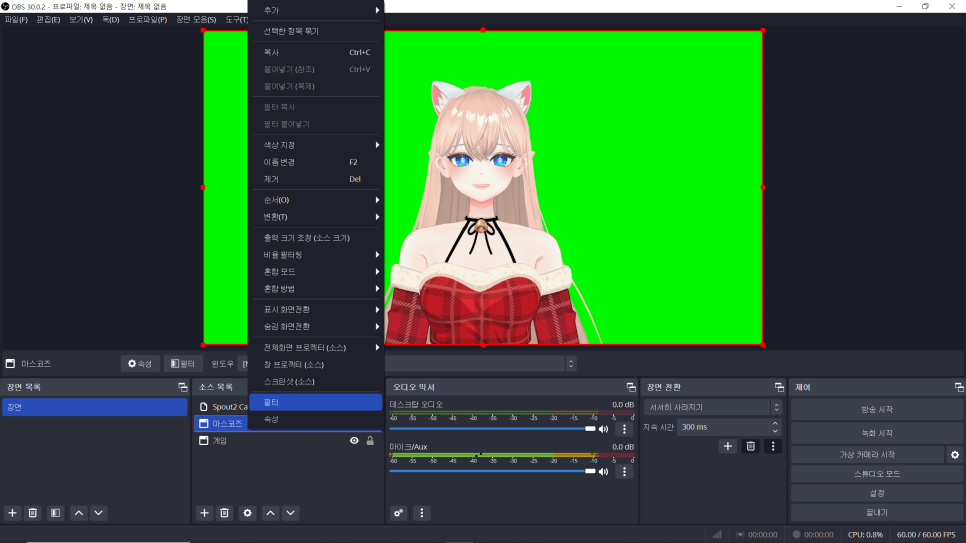The height and width of the screenshot is (543, 966).
Task: Remove source with trash icon in 소스 목록
Action: pyautogui.click(x=225, y=513)
